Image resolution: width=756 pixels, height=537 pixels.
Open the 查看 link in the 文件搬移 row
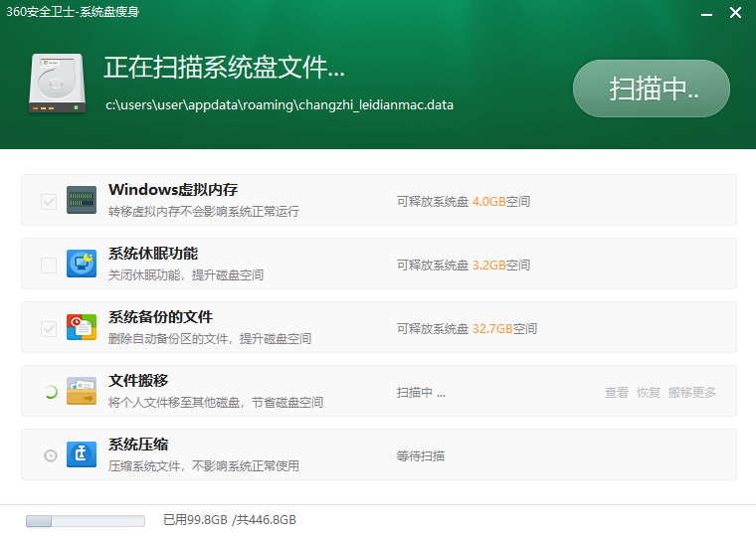[617, 393]
